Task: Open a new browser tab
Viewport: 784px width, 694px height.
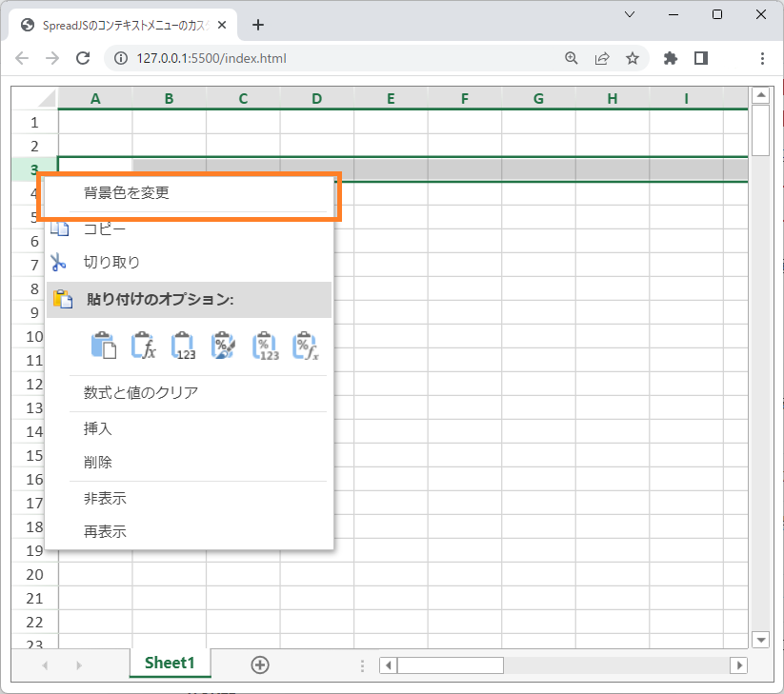Action: click(258, 25)
